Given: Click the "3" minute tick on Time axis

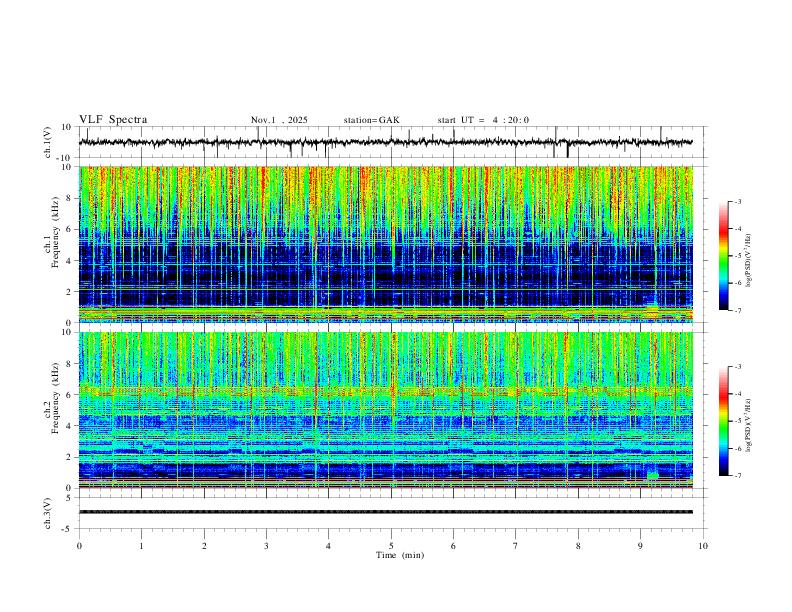Looking at the screenshot, I should tap(266, 546).
